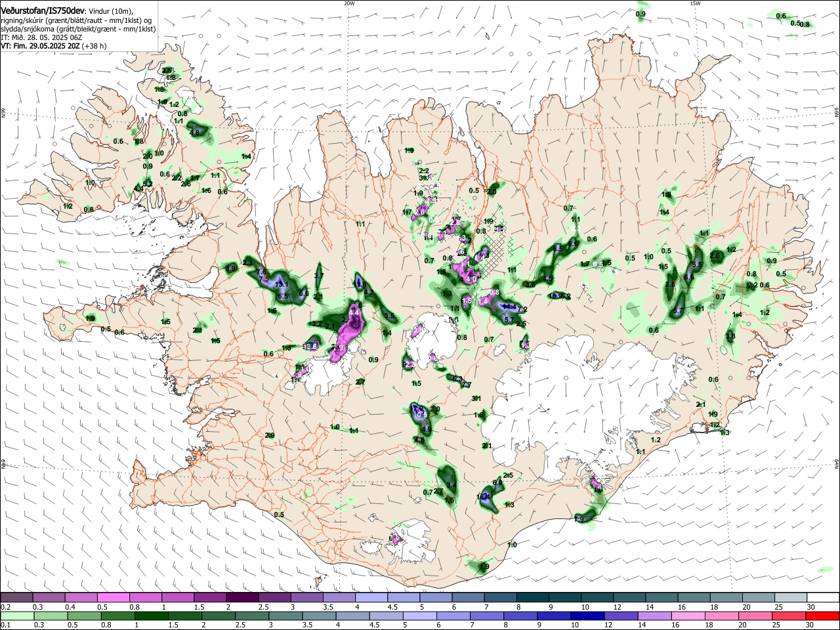Pick the bright pink 0.5 legend swatch

[x=113, y=598]
